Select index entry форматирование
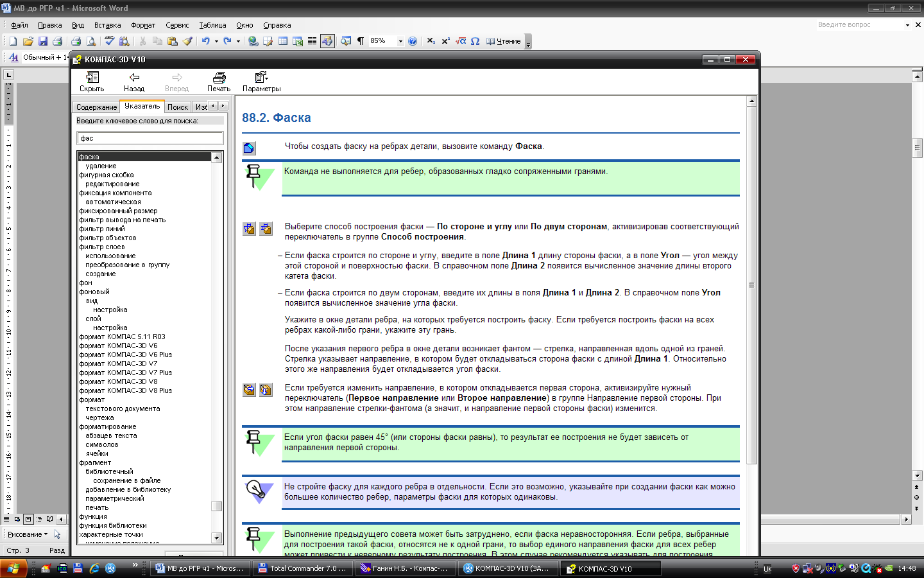The image size is (924, 578). pyautogui.click(x=108, y=426)
